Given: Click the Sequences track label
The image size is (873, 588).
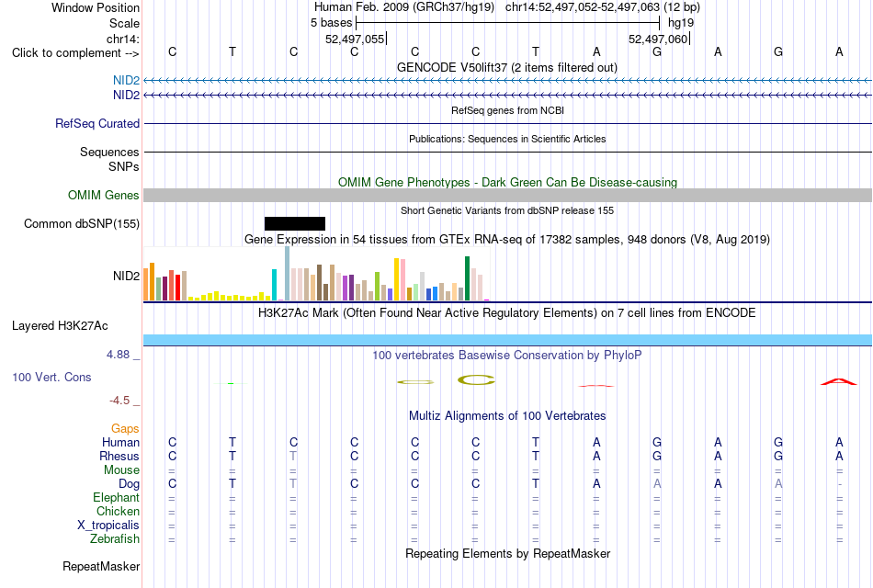Looking at the screenshot, I should pyautogui.click(x=109, y=152).
